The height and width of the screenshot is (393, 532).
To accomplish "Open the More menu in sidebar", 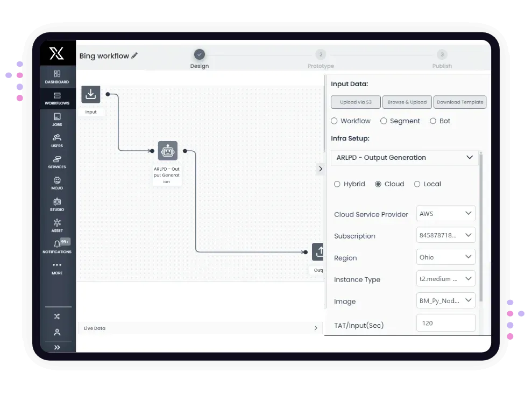I will coord(57,268).
